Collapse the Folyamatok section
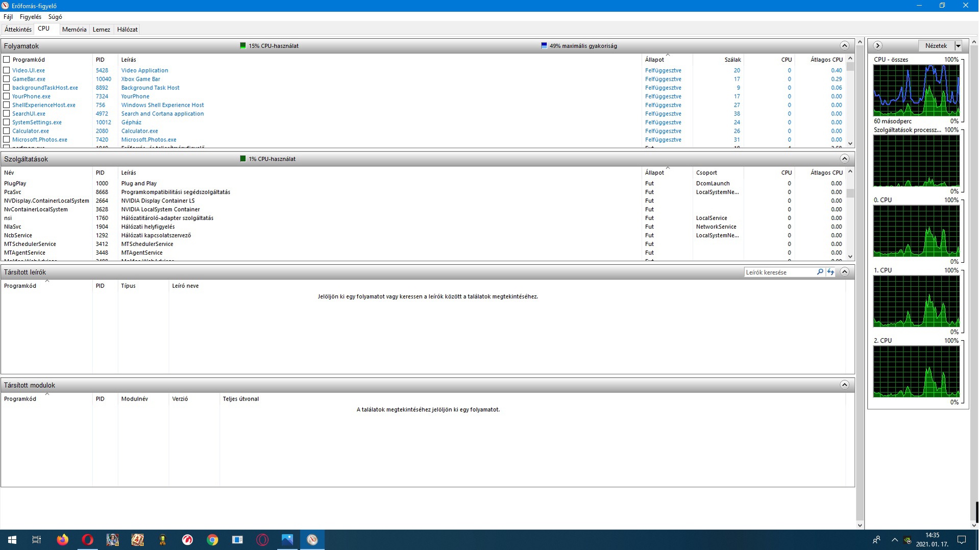The width and height of the screenshot is (980, 550). click(844, 46)
